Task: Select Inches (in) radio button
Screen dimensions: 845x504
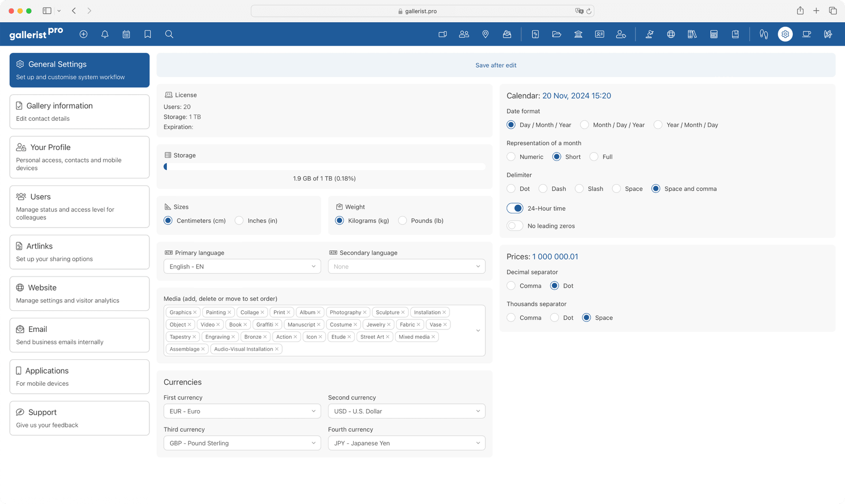Action: coord(240,221)
